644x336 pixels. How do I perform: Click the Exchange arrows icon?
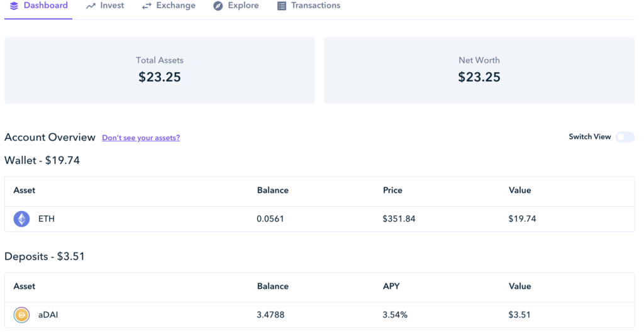pyautogui.click(x=147, y=6)
